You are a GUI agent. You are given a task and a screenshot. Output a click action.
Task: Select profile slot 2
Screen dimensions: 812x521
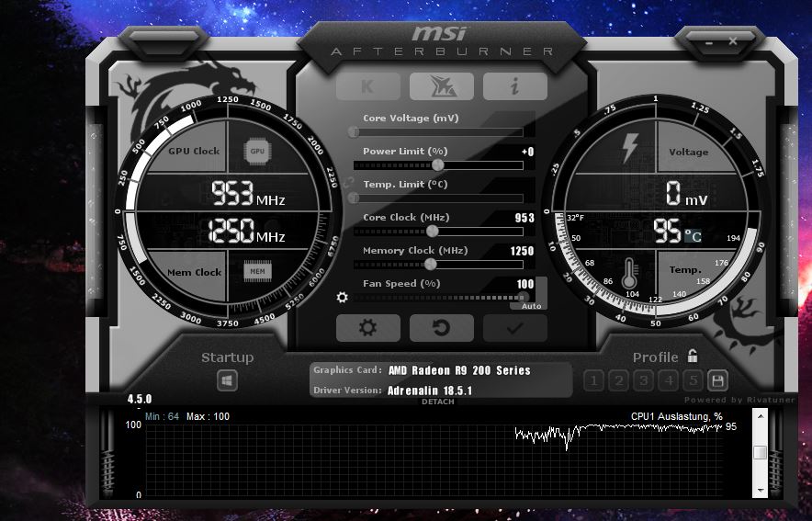(619, 381)
